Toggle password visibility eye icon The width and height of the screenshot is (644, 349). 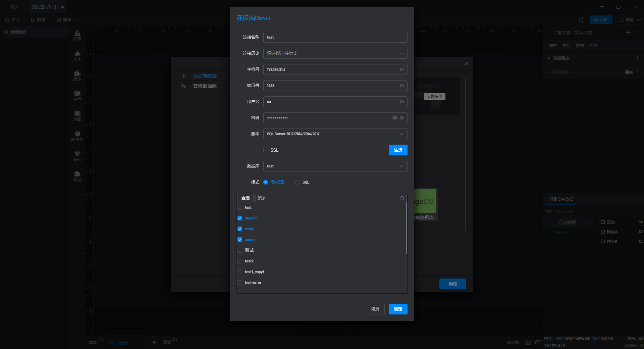395,118
